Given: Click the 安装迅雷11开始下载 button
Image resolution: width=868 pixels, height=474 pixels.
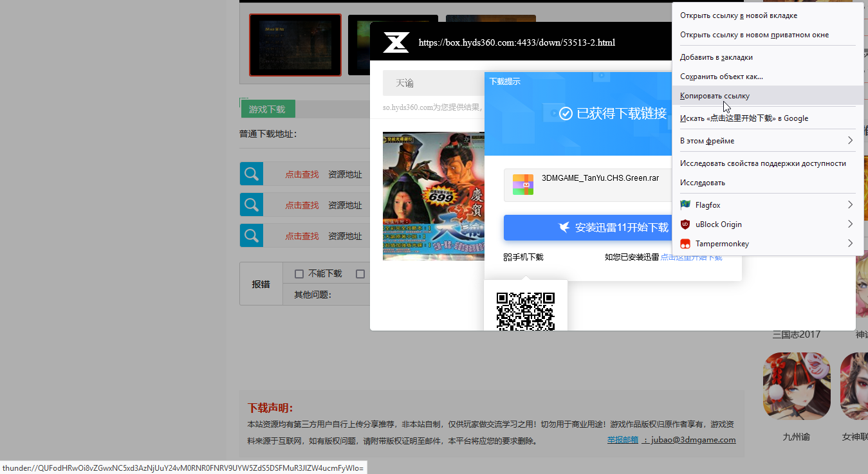Looking at the screenshot, I should 587,228.
